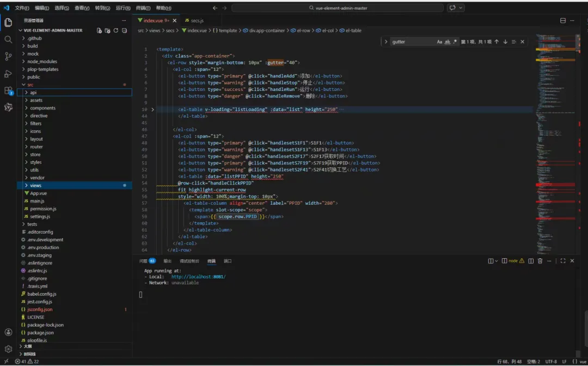Expand replace field in find widget
The height and width of the screenshot is (366, 588).
pos(385,41)
